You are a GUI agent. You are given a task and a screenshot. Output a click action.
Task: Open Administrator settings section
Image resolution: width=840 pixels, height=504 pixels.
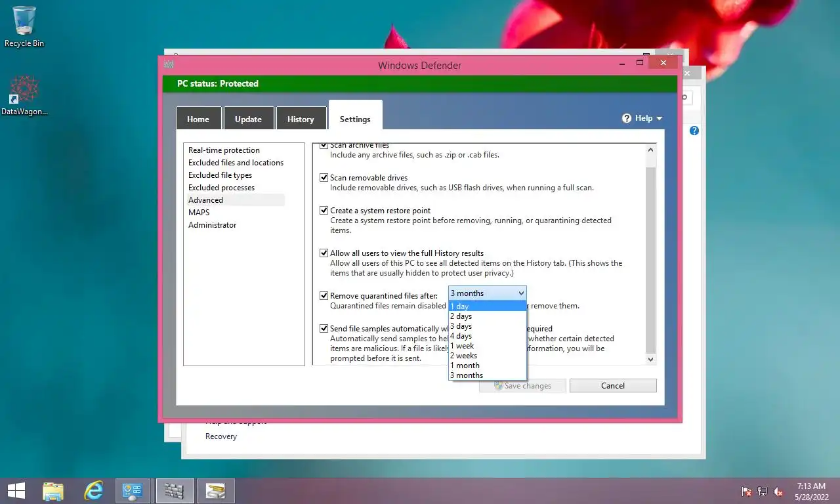pos(212,225)
